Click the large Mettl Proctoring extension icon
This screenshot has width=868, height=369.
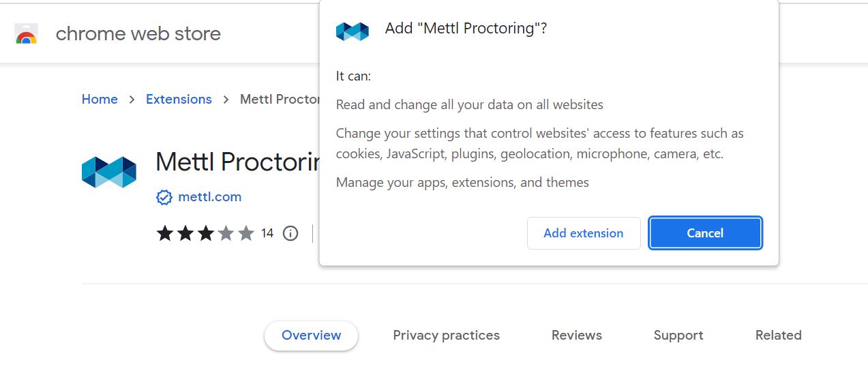tap(109, 172)
